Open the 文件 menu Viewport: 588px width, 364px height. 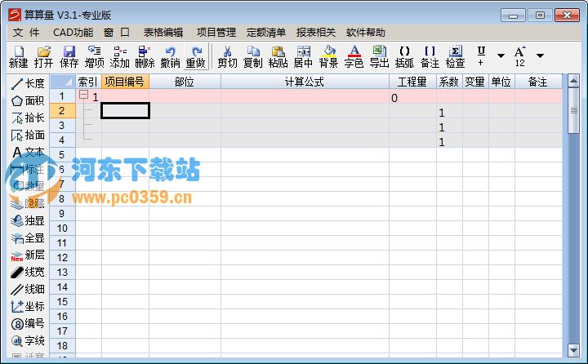coord(26,33)
